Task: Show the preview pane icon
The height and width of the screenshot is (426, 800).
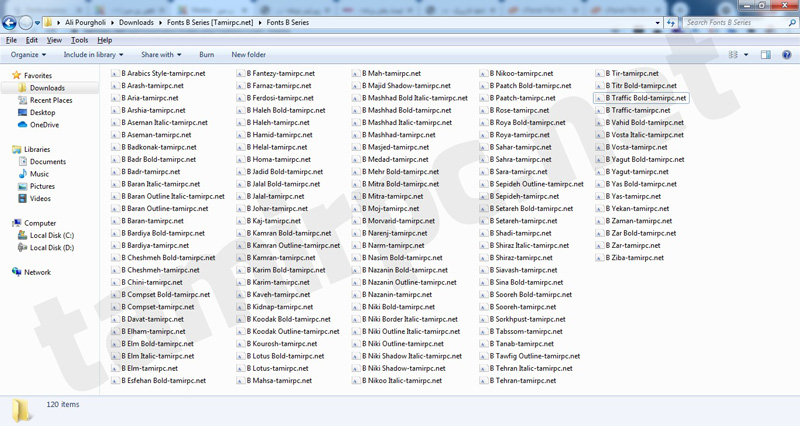Action: [766, 55]
